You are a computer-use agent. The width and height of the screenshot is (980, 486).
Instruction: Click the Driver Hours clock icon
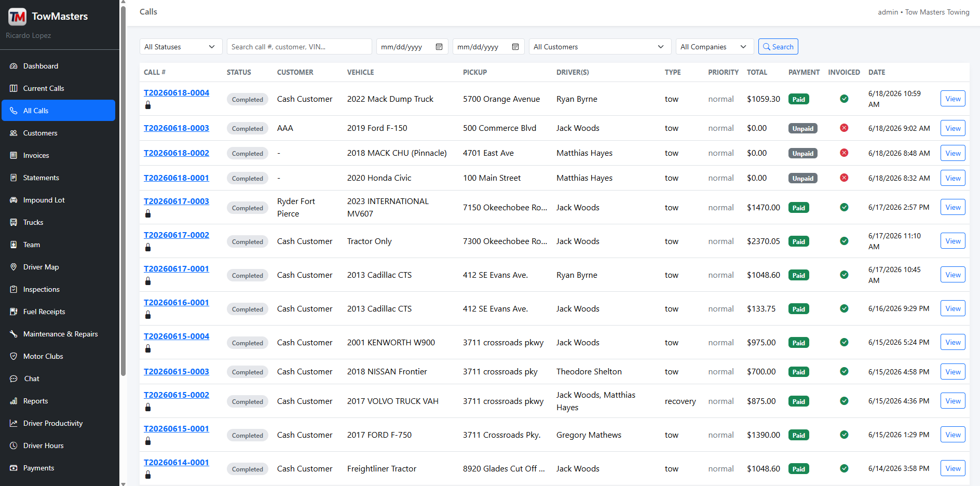pos(13,446)
